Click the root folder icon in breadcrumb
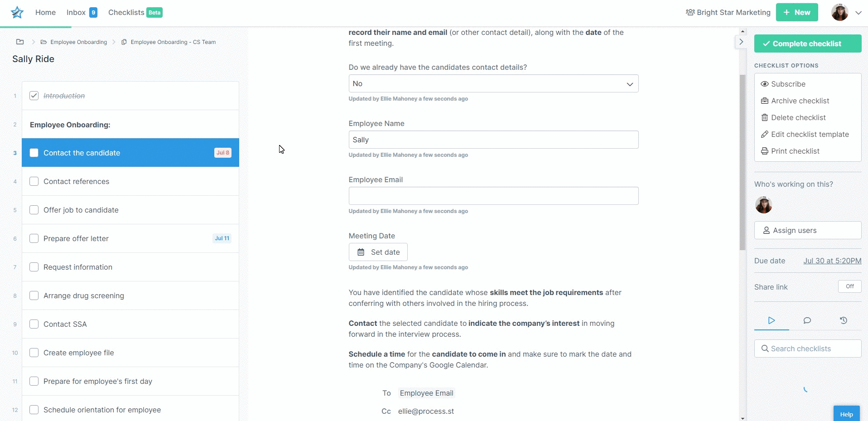Viewport: 868px width, 421px height. (20, 42)
